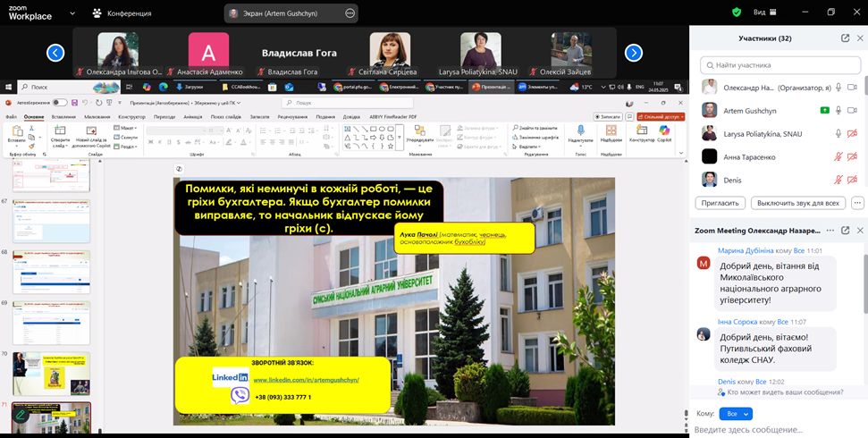
Task: Click the Надиктувати microphone icon
Action: coord(581,131)
